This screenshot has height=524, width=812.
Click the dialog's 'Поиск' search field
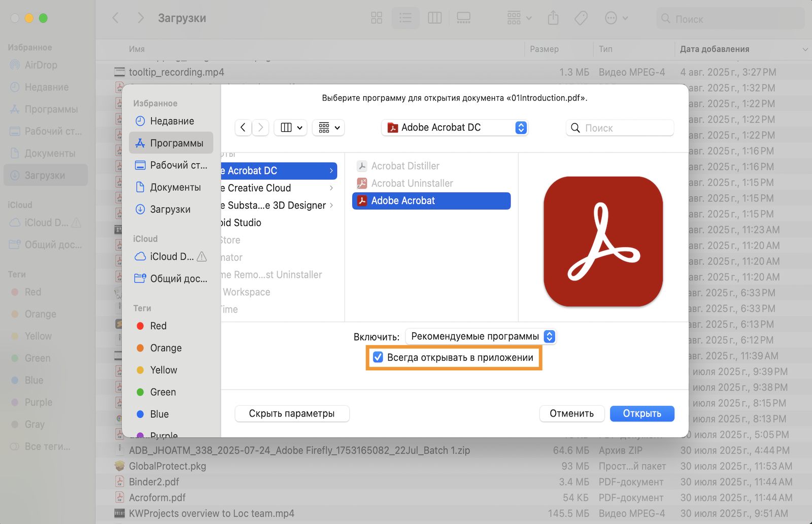coord(620,128)
